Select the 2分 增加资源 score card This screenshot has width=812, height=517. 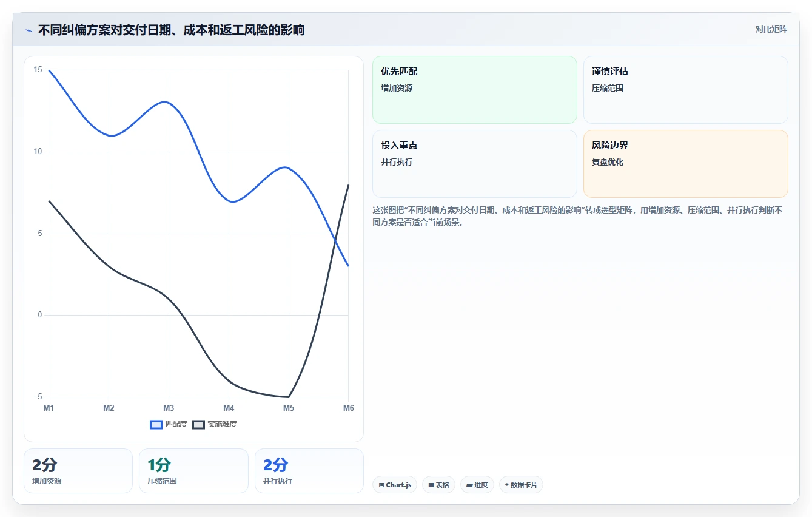pos(78,471)
